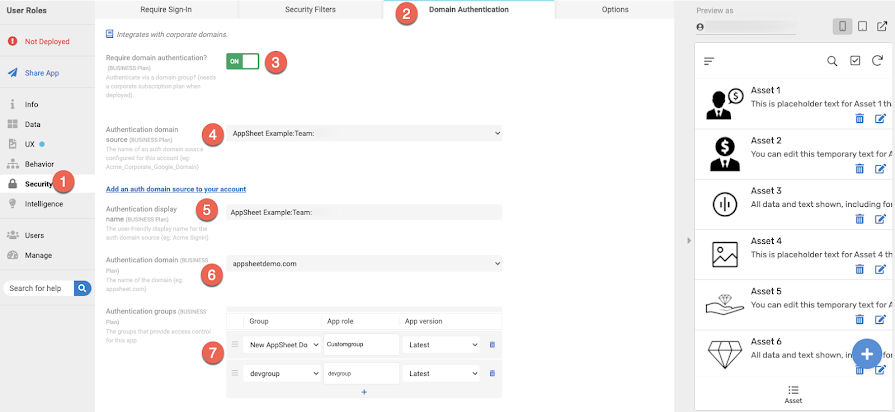Open the Authentication domain source dropdown
The height and width of the screenshot is (412, 895).
pos(364,133)
